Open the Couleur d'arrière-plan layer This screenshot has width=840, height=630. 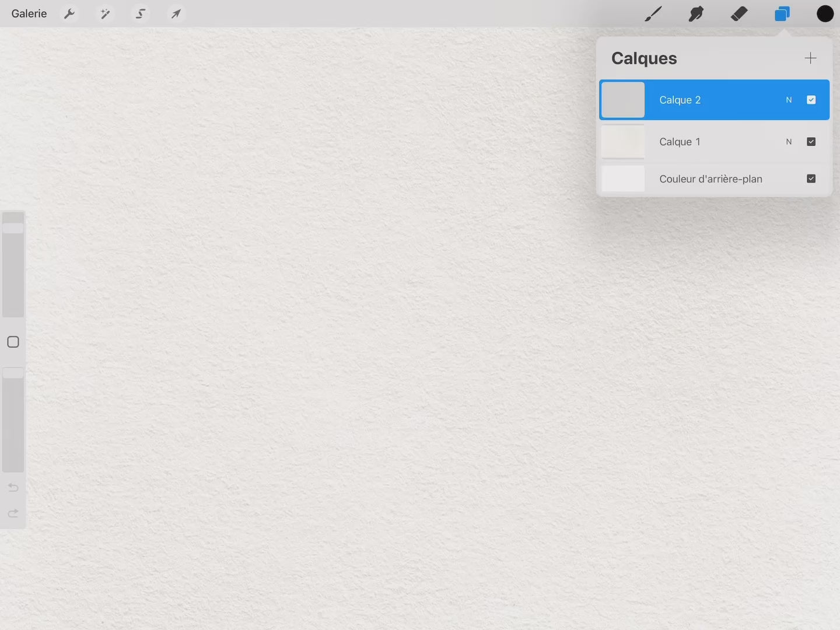(x=710, y=178)
